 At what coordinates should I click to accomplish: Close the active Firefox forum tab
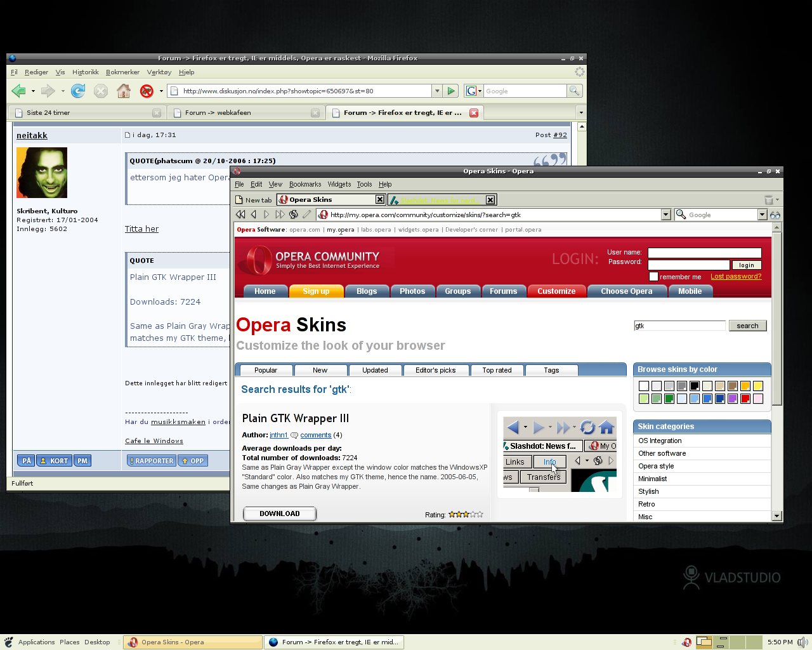point(474,112)
